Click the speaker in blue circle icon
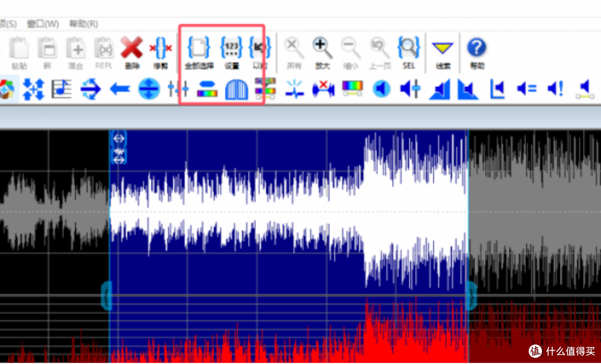 point(381,89)
